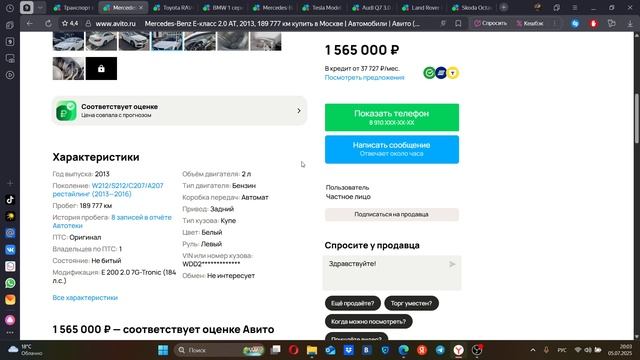Click the 'Спросить' button in address bar
Viewport: 640px width, 360px height.
[490, 24]
